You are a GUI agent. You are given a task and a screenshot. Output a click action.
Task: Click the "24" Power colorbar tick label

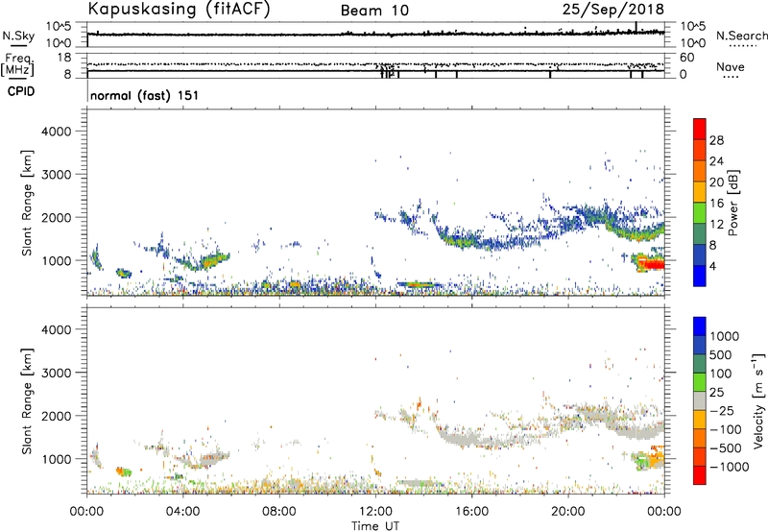[716, 161]
